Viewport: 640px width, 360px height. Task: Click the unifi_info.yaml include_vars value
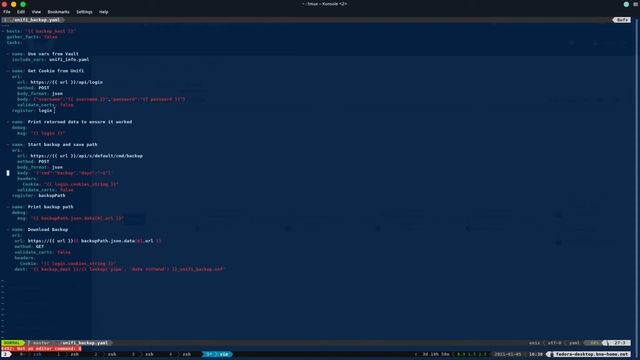click(x=69, y=60)
